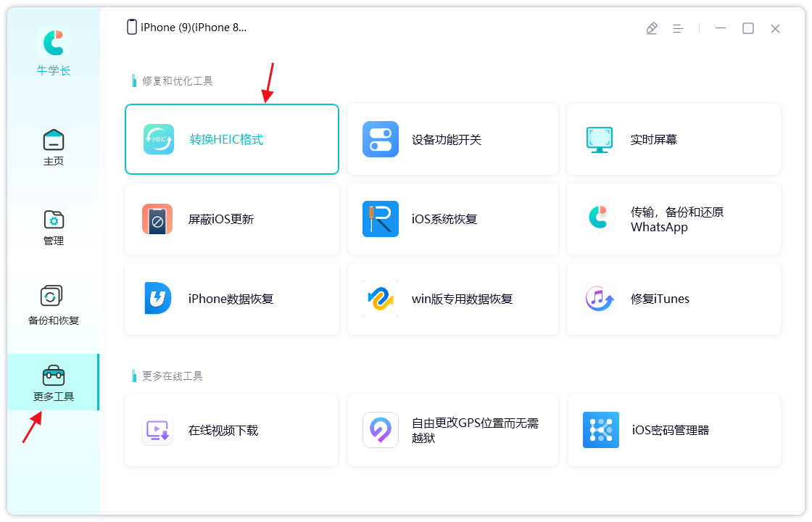Select 更多工具 tab label
This screenshot has height=522, width=812.
[54, 397]
